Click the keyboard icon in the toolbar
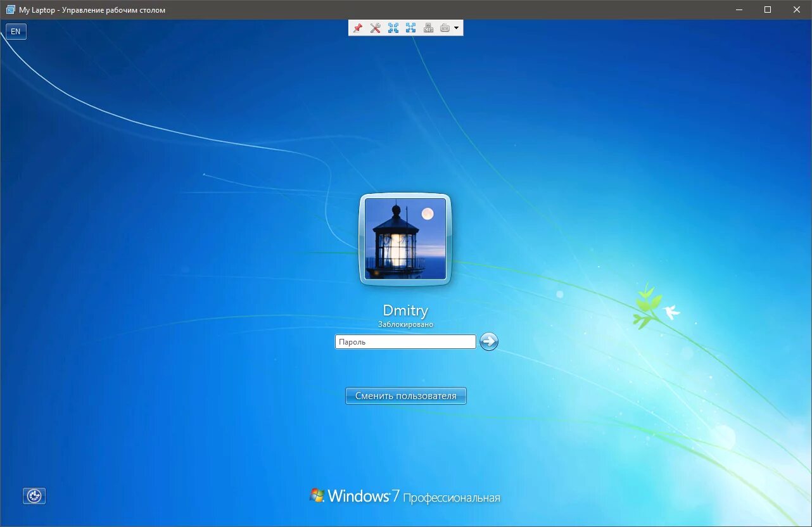812x527 pixels. pos(445,28)
